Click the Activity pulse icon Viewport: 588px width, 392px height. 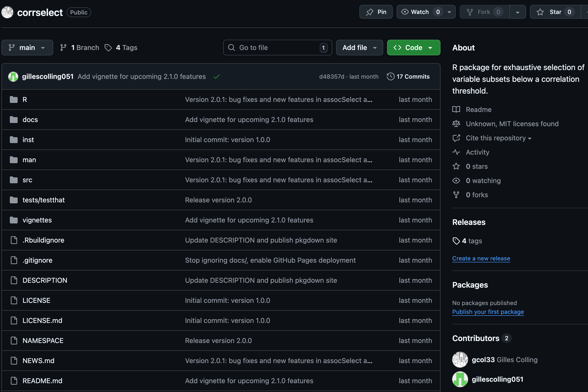456,152
